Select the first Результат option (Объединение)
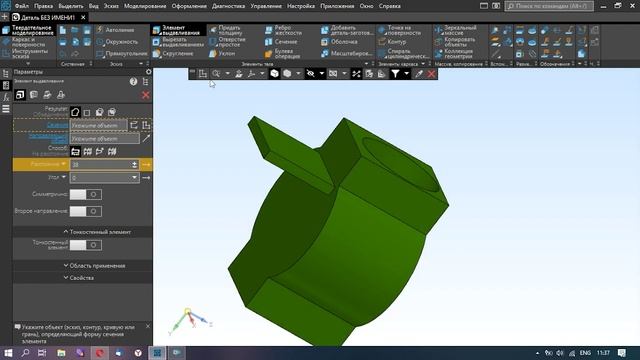Screen dimensions: 640x360 click(x=75, y=112)
